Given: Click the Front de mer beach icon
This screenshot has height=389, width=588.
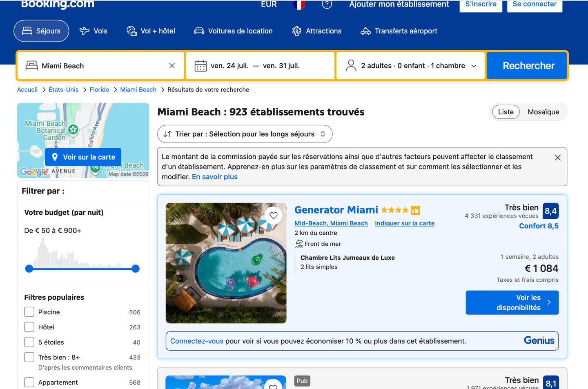Looking at the screenshot, I should 299,244.
